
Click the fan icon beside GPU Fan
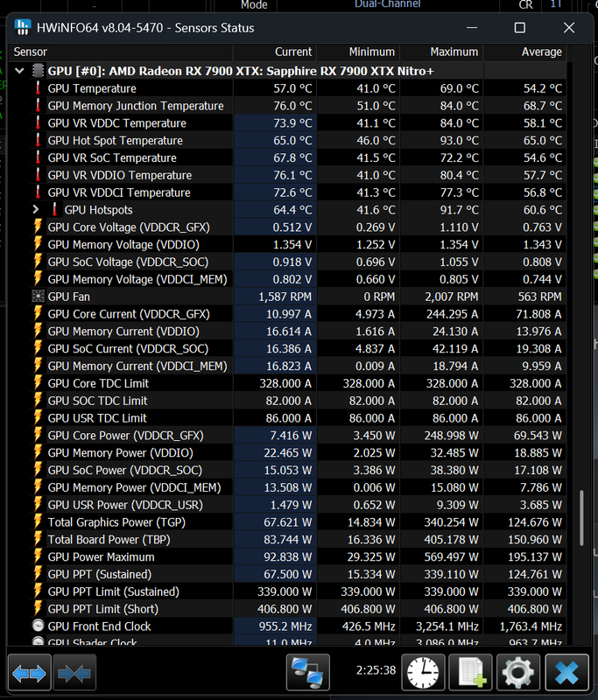(x=38, y=297)
